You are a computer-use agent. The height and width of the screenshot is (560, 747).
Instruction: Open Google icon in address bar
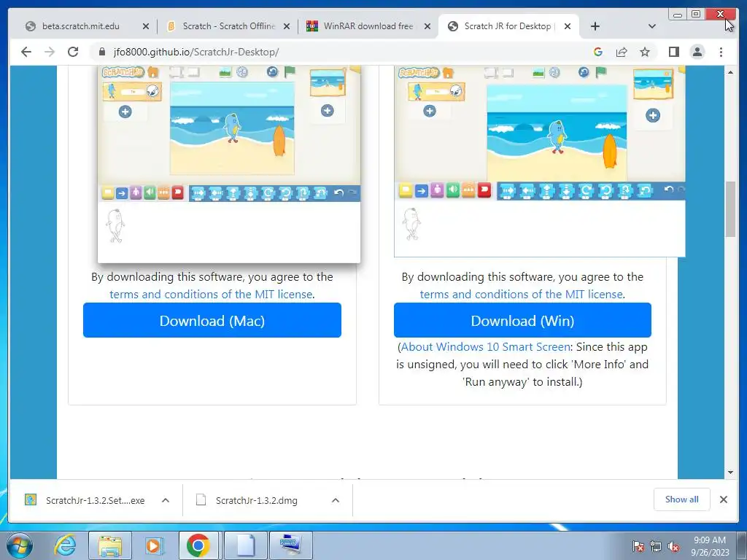click(x=598, y=52)
